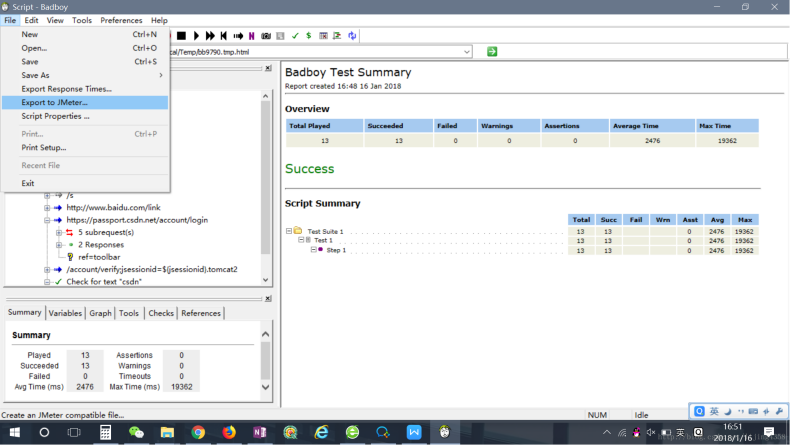Open OneNote from the taskbar
790x445 pixels.
tap(259, 432)
